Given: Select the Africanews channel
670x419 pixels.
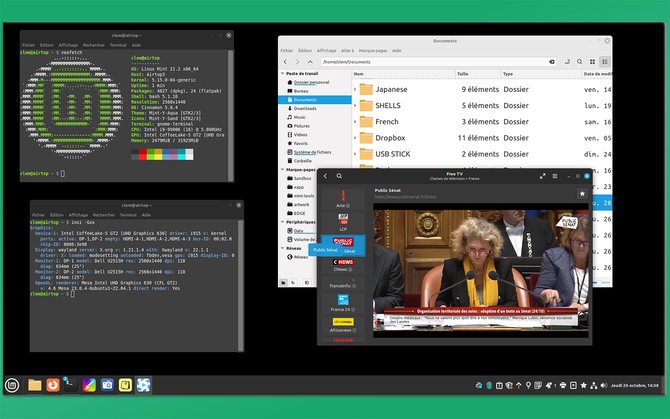Looking at the screenshot, I should (343, 325).
